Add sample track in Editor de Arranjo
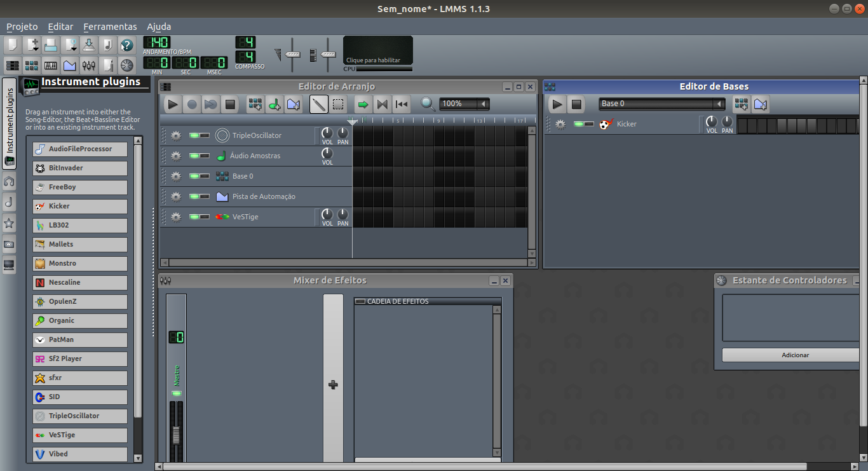The height and width of the screenshot is (471, 868). 275,104
